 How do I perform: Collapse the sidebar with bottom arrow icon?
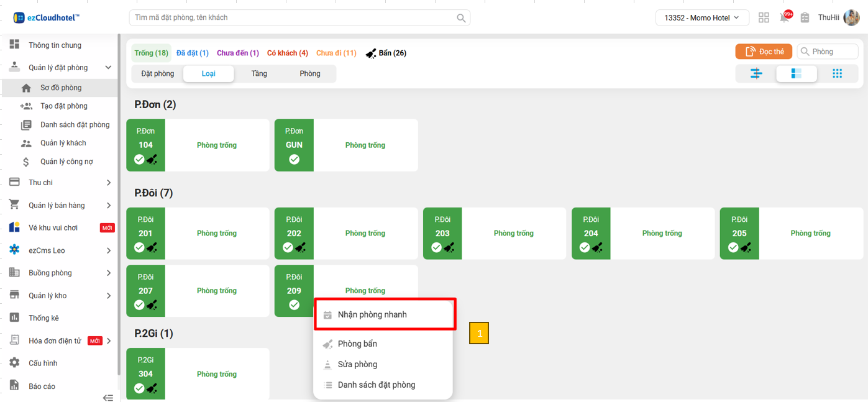coord(107,398)
